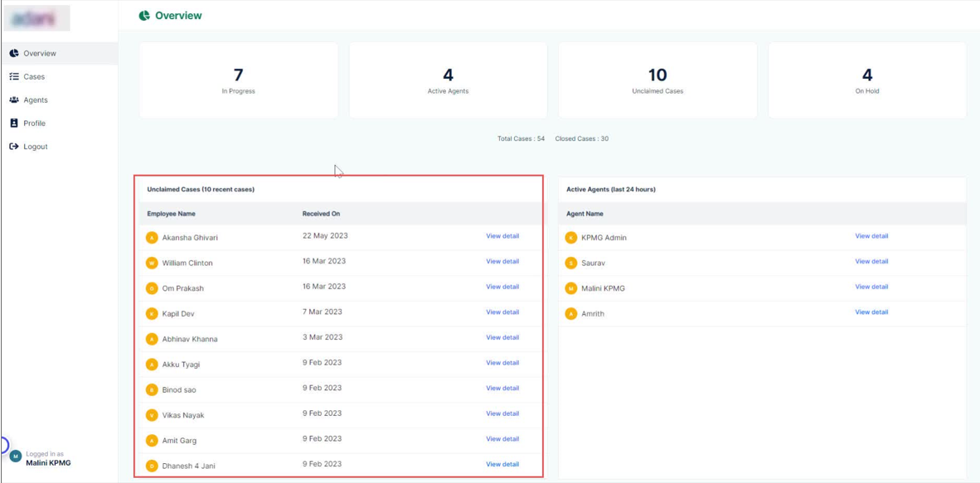The height and width of the screenshot is (483, 980).
Task: Click the Profile badge icon in sidebar
Action: pyautogui.click(x=14, y=123)
